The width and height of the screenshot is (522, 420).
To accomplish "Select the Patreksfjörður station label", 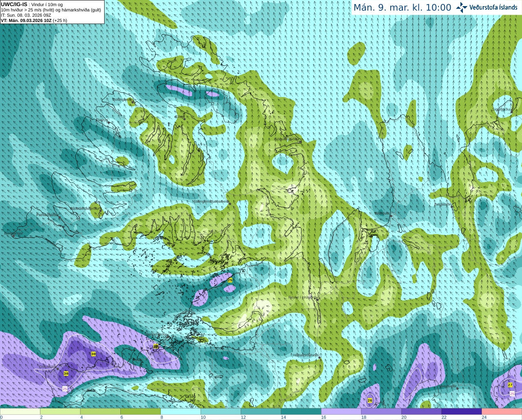I will point(48,214).
